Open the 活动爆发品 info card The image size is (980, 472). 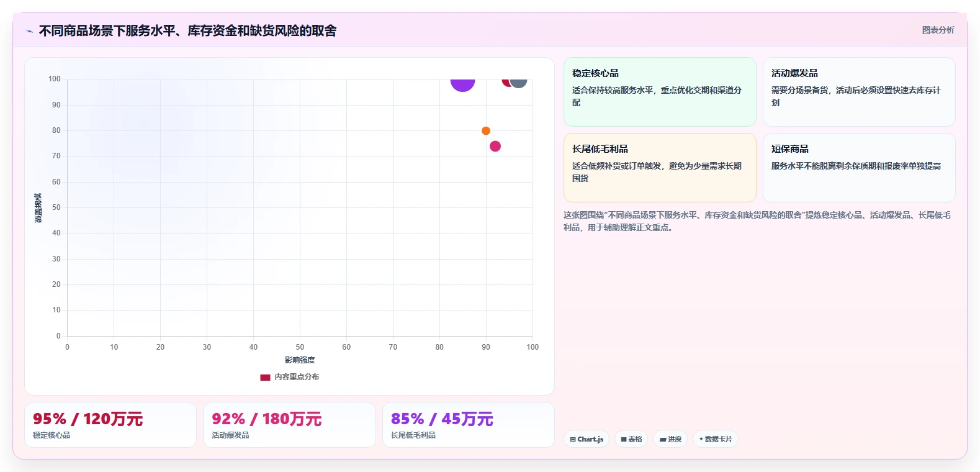(x=859, y=92)
